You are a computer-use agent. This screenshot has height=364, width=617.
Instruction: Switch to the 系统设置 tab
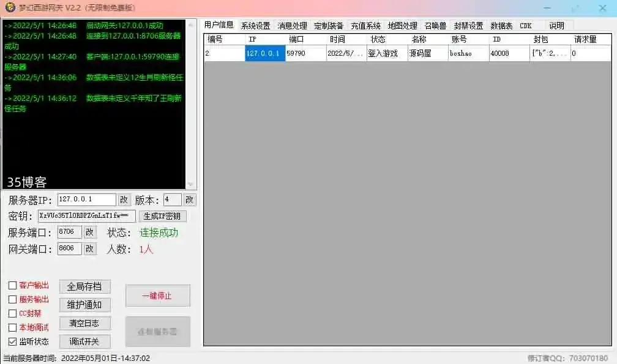pyautogui.click(x=255, y=26)
